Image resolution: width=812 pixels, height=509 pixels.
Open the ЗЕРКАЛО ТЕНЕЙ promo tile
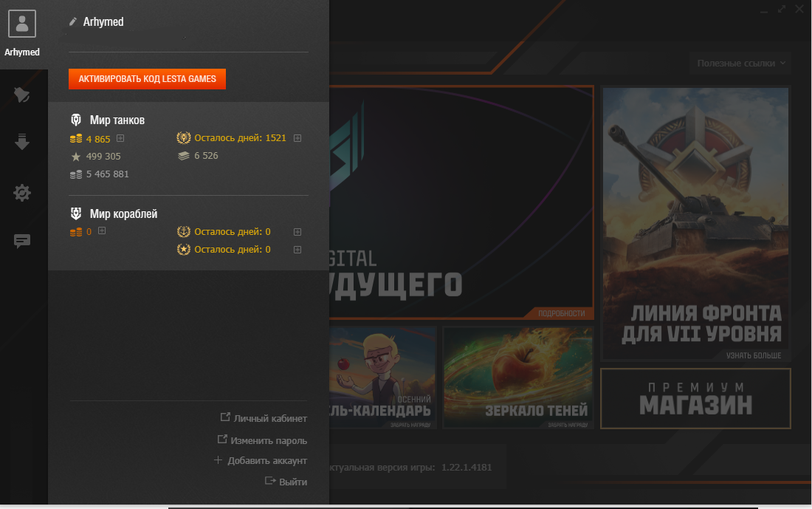[x=518, y=378]
